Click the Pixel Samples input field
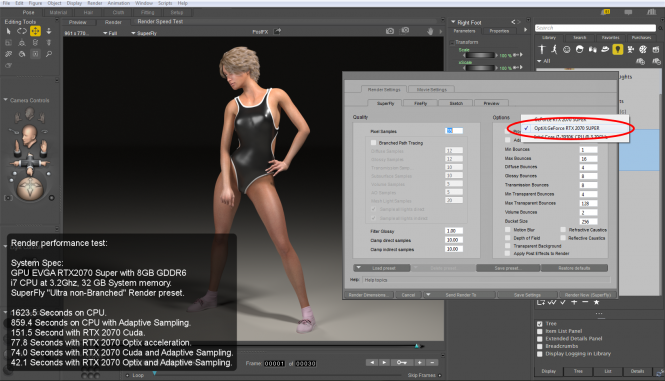The width and height of the screenshot is (665, 381). pyautogui.click(x=454, y=131)
